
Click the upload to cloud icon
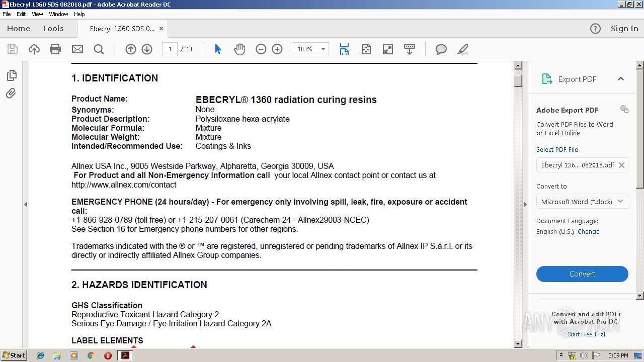[x=34, y=49]
